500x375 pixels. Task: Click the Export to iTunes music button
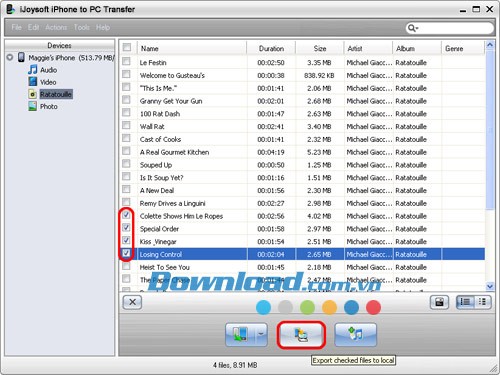tap(355, 334)
